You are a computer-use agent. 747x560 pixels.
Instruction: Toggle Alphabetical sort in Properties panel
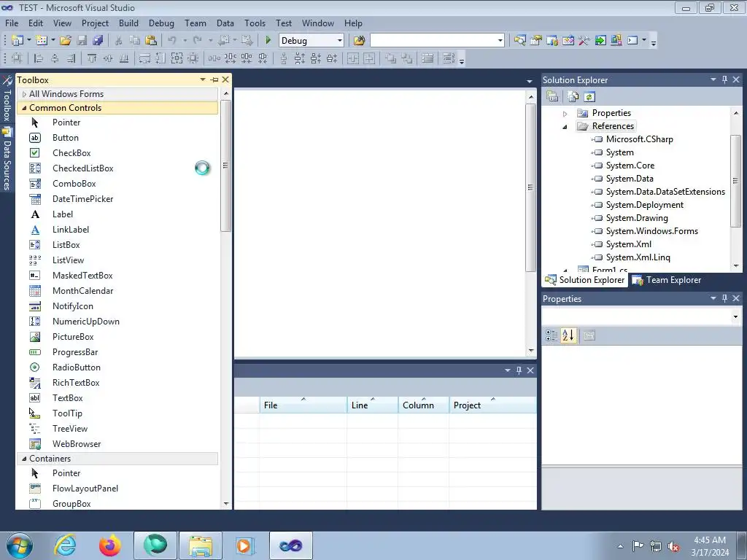pyautogui.click(x=568, y=335)
